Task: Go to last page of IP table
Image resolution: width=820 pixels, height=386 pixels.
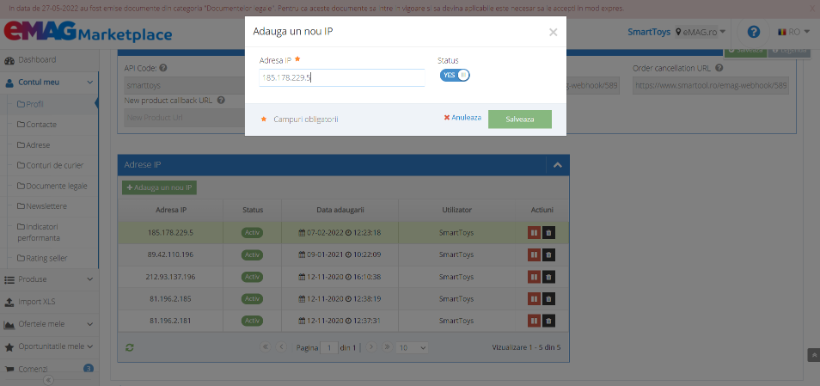Action: click(x=387, y=347)
